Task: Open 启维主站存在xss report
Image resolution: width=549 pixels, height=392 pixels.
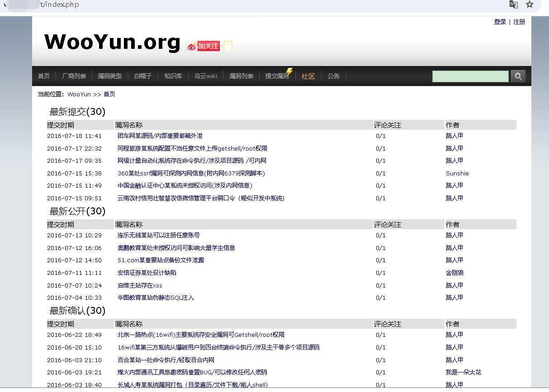Action: 140,286
